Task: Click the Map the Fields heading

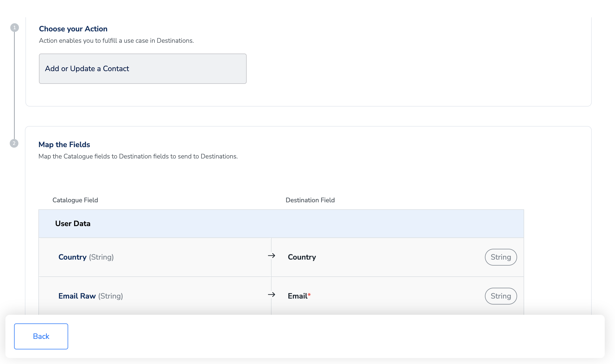Action: [64, 145]
